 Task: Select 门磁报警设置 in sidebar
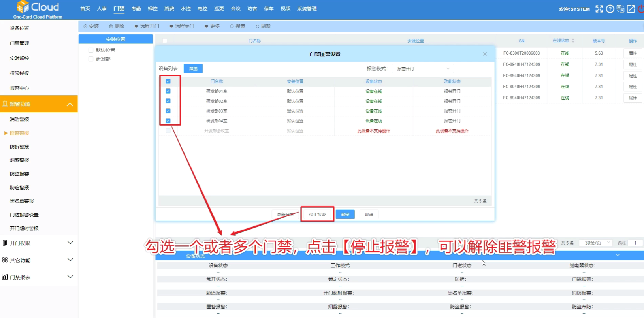coord(24,215)
